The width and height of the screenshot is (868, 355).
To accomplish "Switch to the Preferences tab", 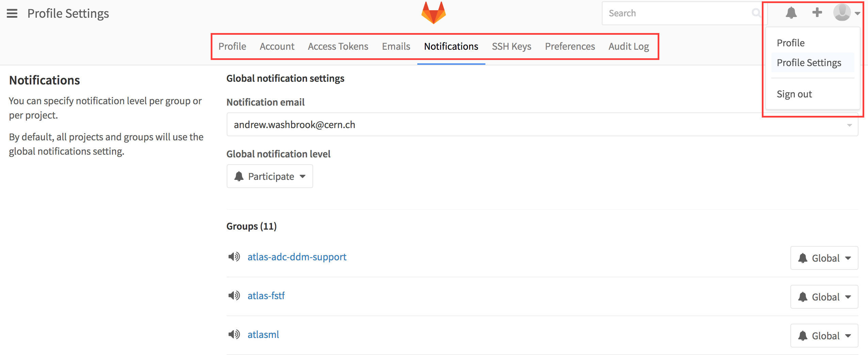I will point(570,46).
